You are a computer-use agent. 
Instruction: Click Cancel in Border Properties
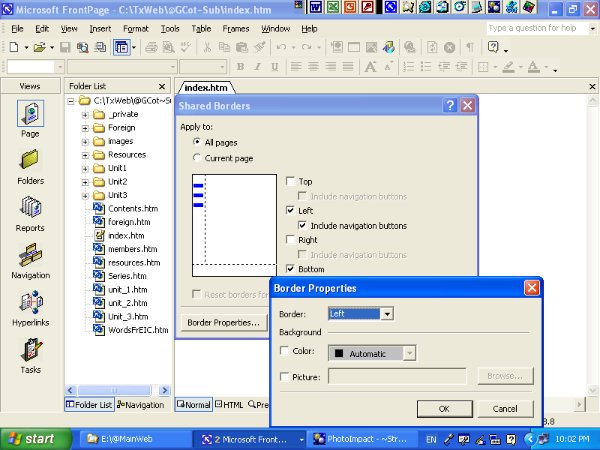[x=505, y=409]
